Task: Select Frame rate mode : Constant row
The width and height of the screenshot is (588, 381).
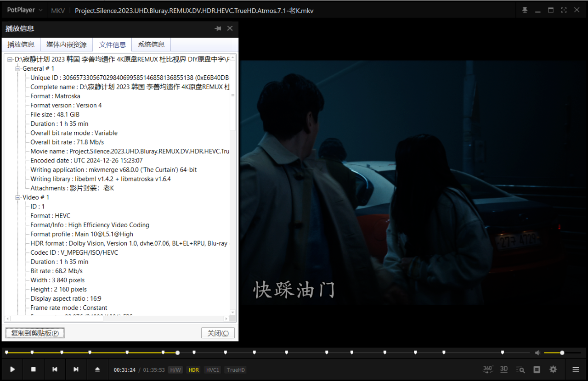Action: 69,308
